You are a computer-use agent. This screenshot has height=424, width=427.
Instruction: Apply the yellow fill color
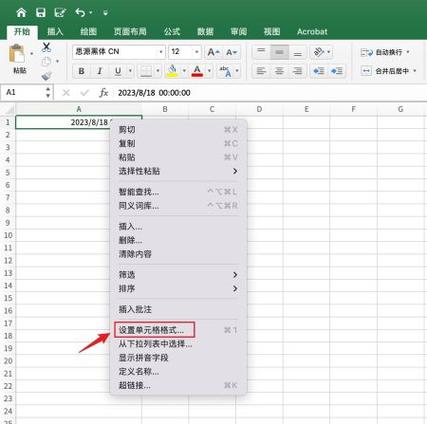(x=173, y=71)
